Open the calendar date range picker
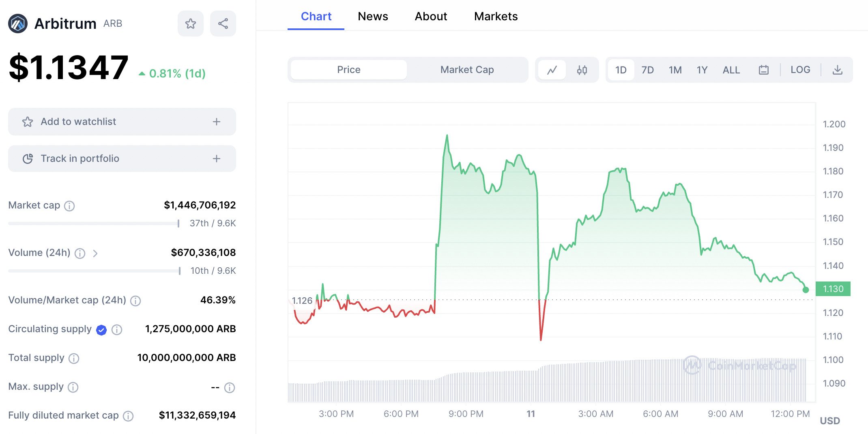868x434 pixels. coord(763,69)
